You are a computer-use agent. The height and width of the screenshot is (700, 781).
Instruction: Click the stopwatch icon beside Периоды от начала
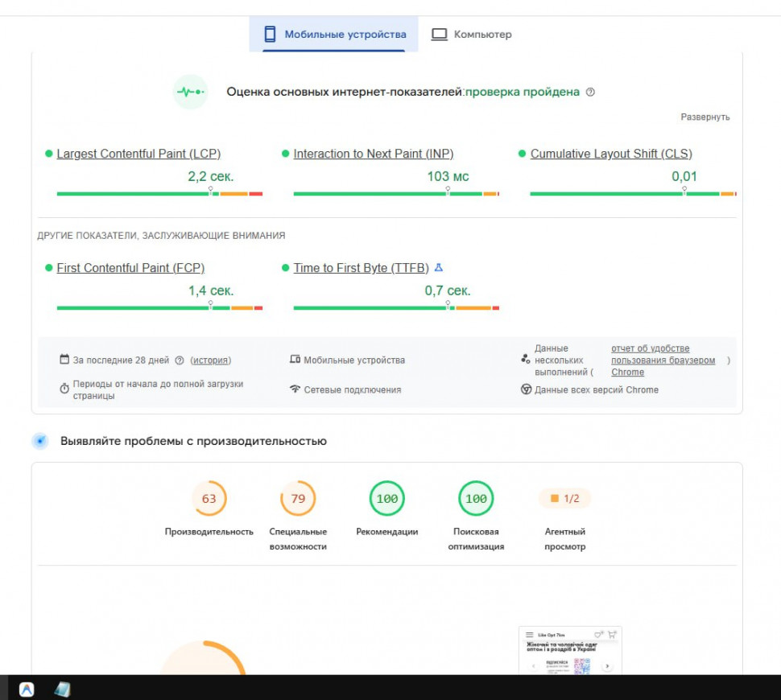coord(64,389)
